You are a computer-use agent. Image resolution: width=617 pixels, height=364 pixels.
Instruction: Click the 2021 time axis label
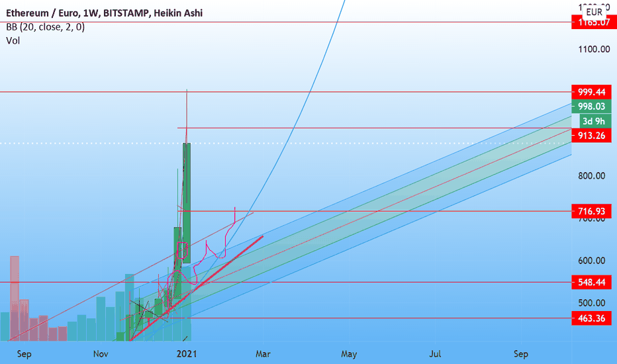click(x=187, y=354)
